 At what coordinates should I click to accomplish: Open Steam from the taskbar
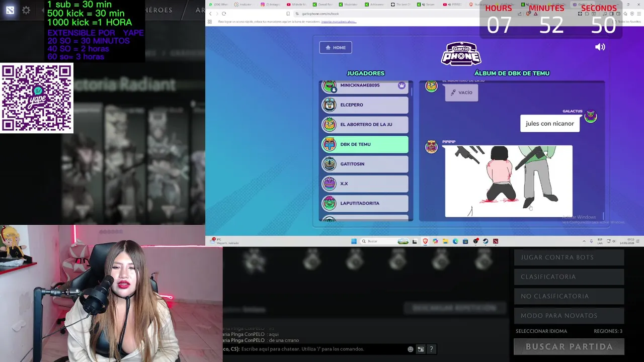486,241
